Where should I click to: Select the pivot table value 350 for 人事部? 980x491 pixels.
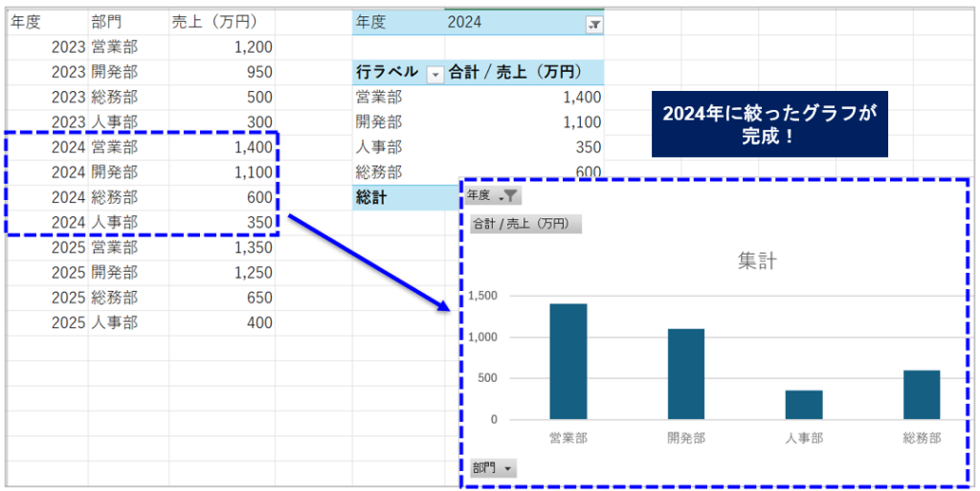pyautogui.click(x=524, y=147)
